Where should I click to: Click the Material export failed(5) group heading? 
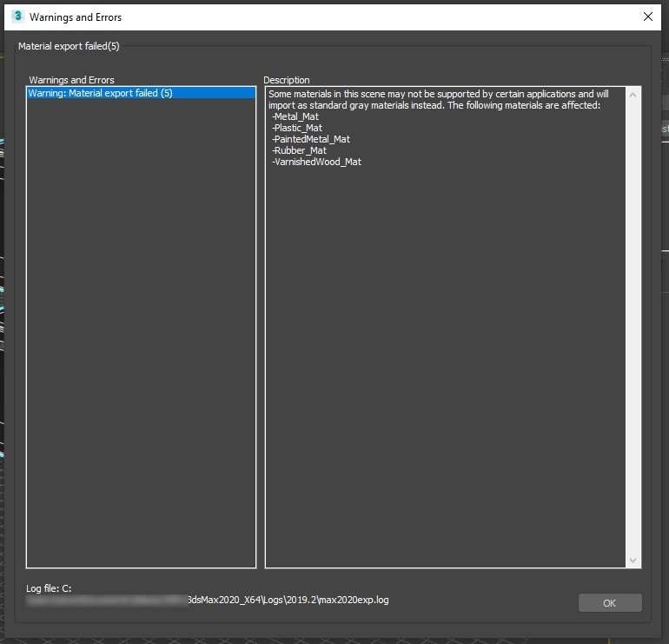(69, 46)
